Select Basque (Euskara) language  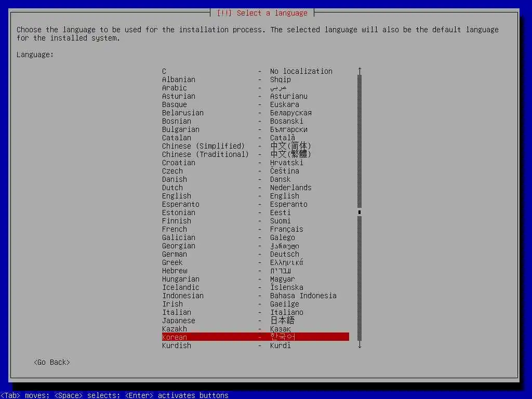(x=256, y=104)
